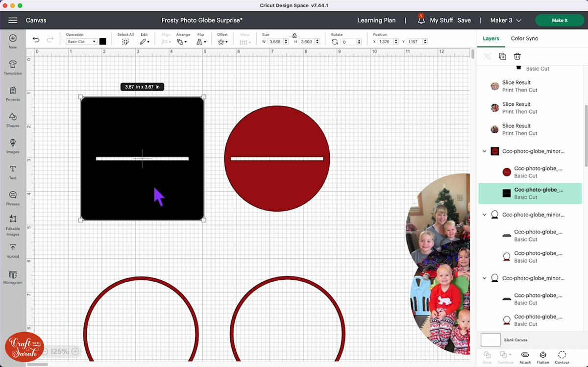588x367 pixels.
Task: Click the black operation color swatch
Action: [102, 42]
